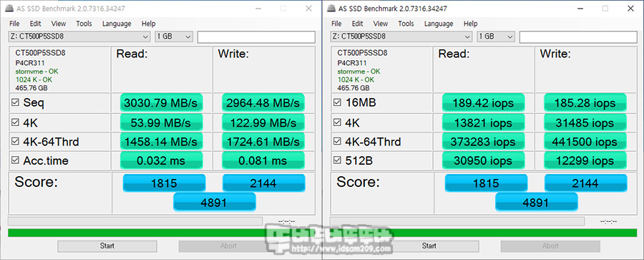Click write score 2144 in right window
The width and height of the screenshot is (644, 260).
[585, 183]
